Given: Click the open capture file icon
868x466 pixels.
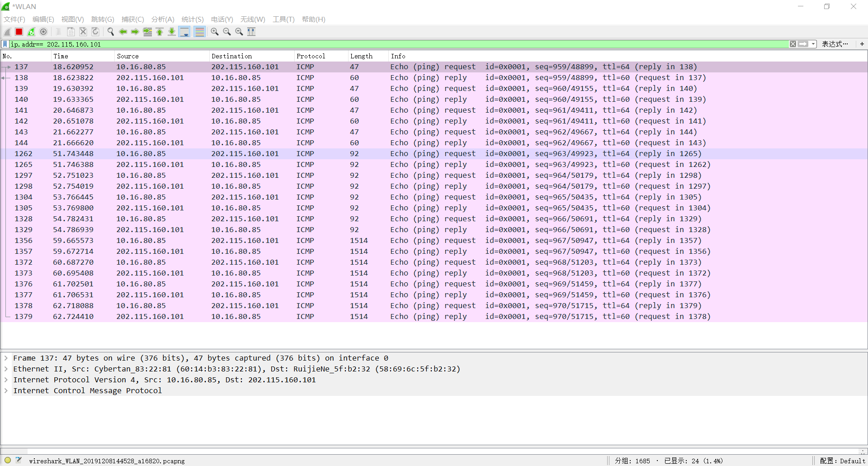Looking at the screenshot, I should tap(59, 32).
